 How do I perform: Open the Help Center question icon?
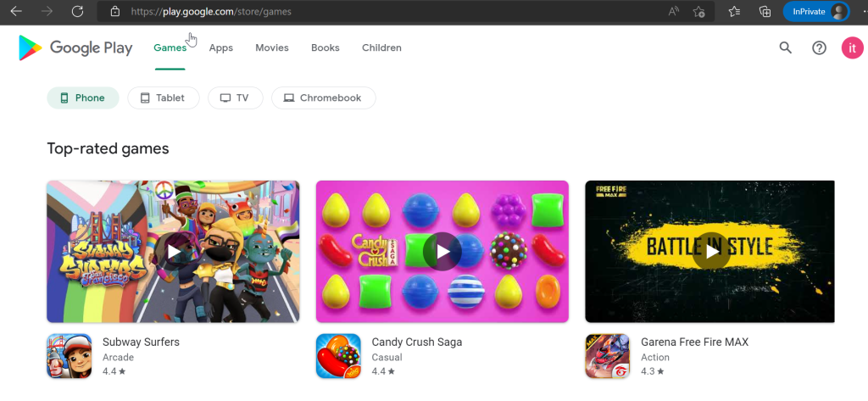coord(819,47)
